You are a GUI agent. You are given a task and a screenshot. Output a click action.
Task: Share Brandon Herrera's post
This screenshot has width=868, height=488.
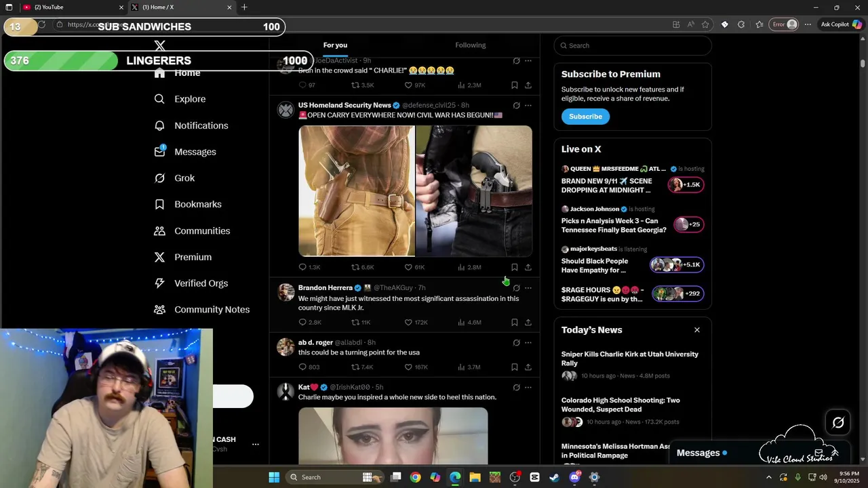[x=528, y=323]
